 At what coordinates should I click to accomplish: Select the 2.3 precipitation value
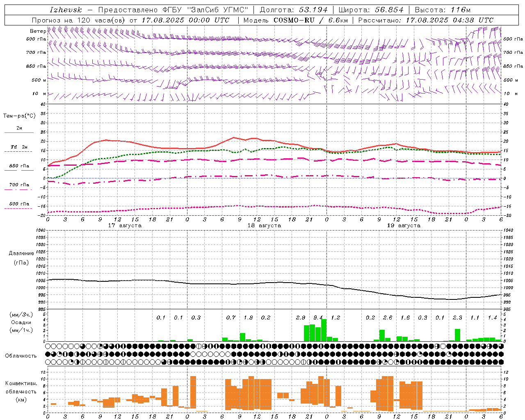tap(457, 317)
